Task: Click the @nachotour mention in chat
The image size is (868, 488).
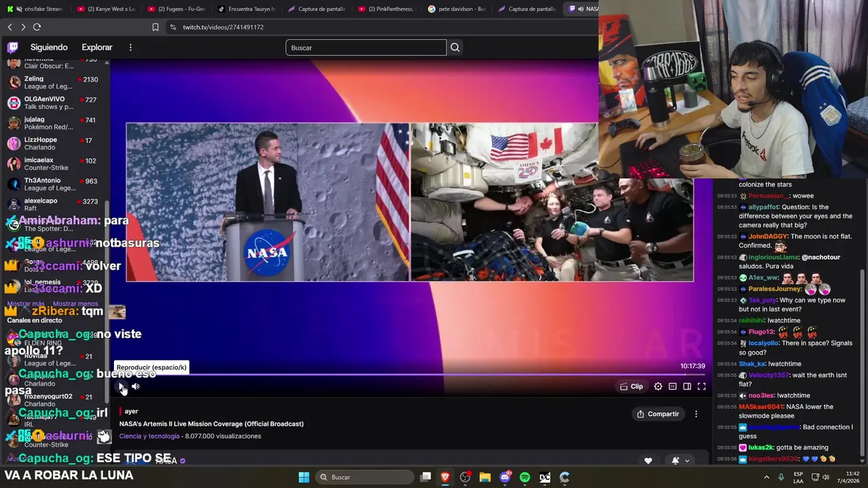Action: [x=821, y=258]
